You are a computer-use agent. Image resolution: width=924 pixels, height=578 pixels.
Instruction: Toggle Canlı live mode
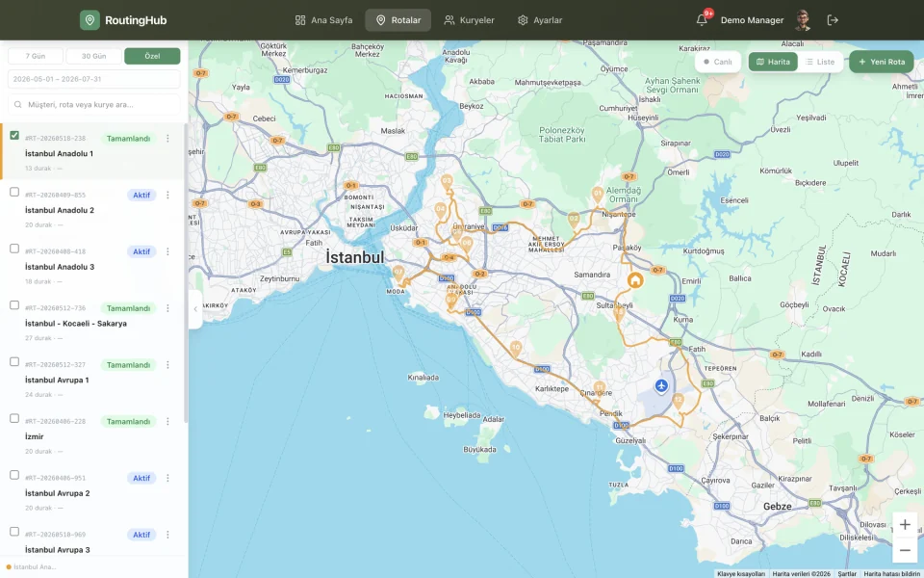pyautogui.click(x=718, y=62)
